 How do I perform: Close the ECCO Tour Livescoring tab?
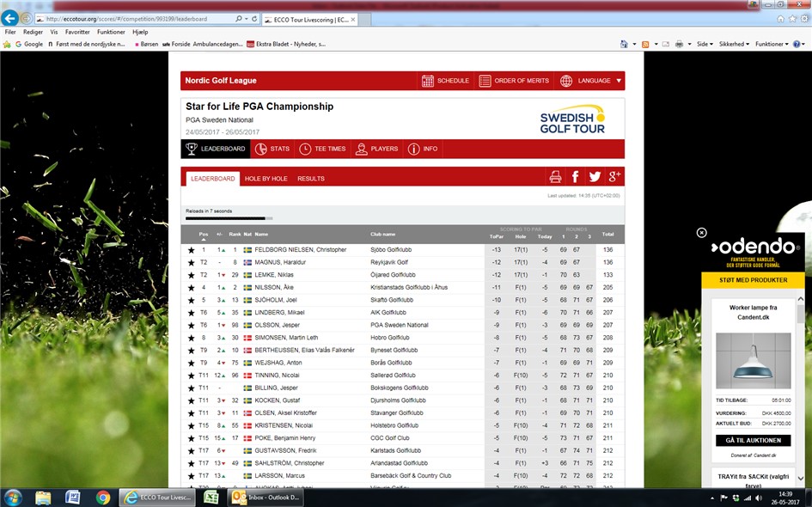(353, 20)
